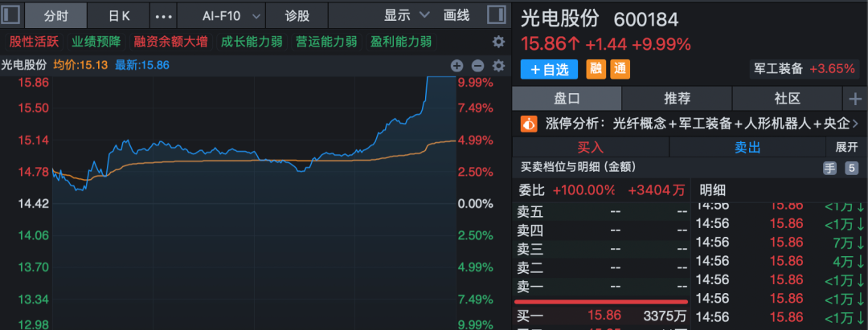Expand the AI-F10 dropdown

click(x=231, y=15)
